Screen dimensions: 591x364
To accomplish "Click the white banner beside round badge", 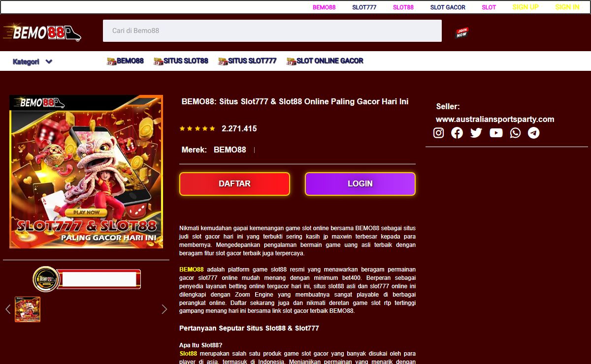I will point(99,279).
